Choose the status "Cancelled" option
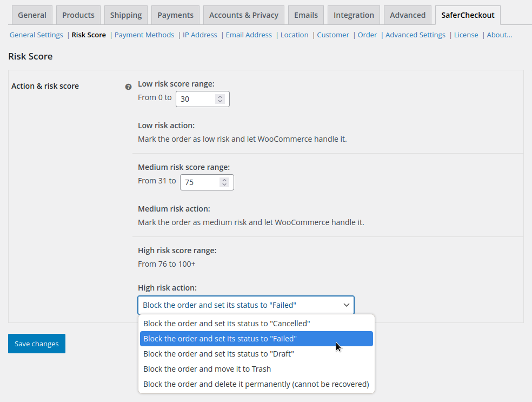This screenshot has width=532, height=402. [x=256, y=324]
